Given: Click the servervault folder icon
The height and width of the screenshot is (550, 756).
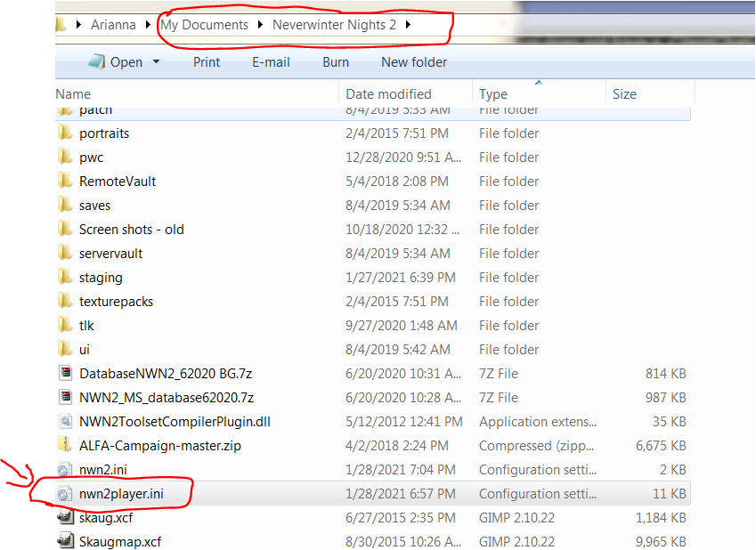Looking at the screenshot, I should pos(65,253).
